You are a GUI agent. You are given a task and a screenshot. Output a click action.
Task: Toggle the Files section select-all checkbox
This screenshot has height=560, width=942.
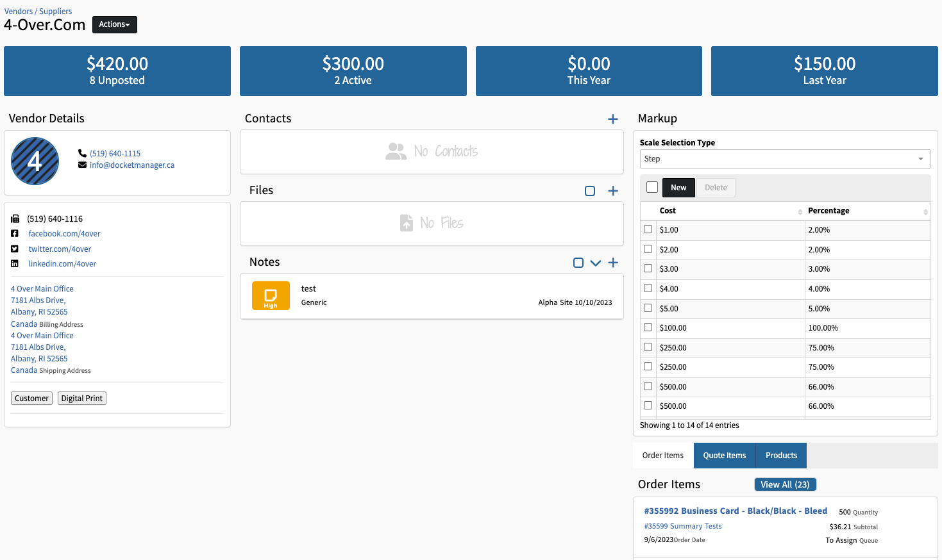point(590,191)
